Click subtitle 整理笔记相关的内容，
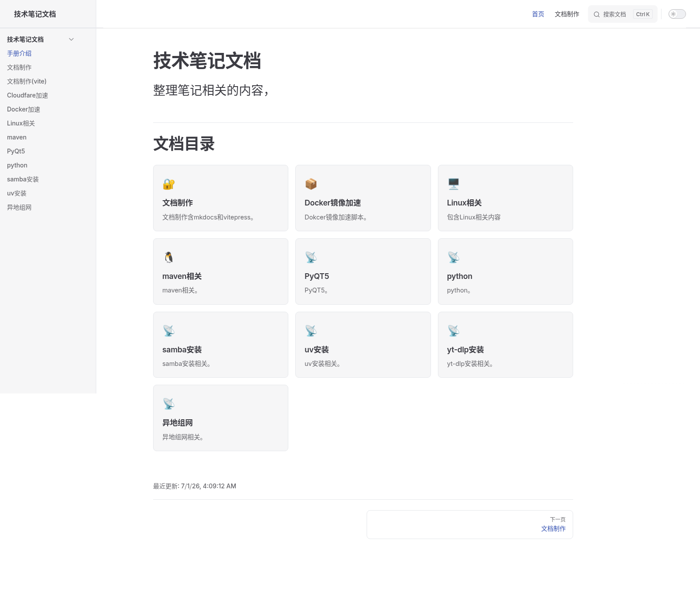The image size is (700, 595). click(211, 90)
